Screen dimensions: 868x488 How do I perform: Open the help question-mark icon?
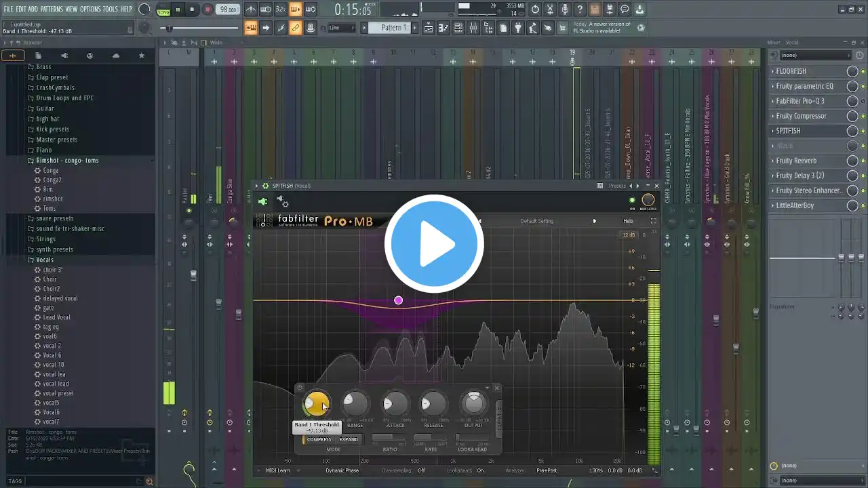(x=580, y=9)
